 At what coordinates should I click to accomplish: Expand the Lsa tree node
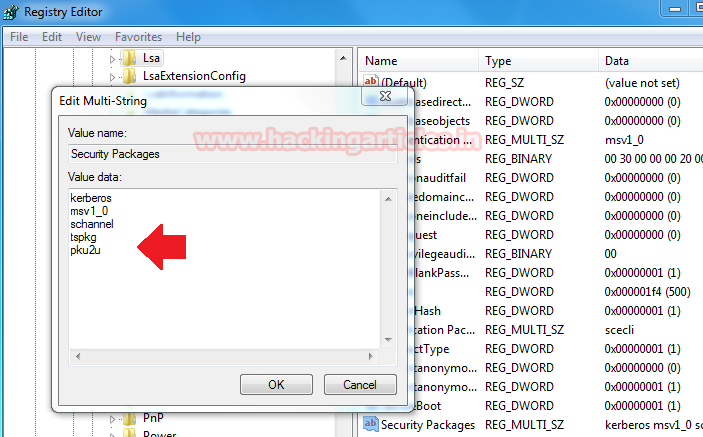(112, 59)
